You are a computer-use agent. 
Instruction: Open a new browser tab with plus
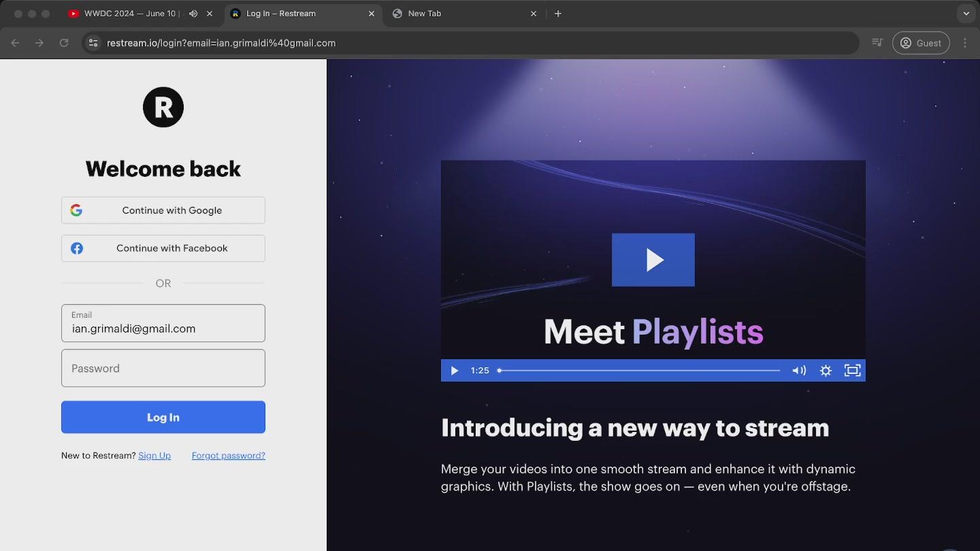pos(558,14)
